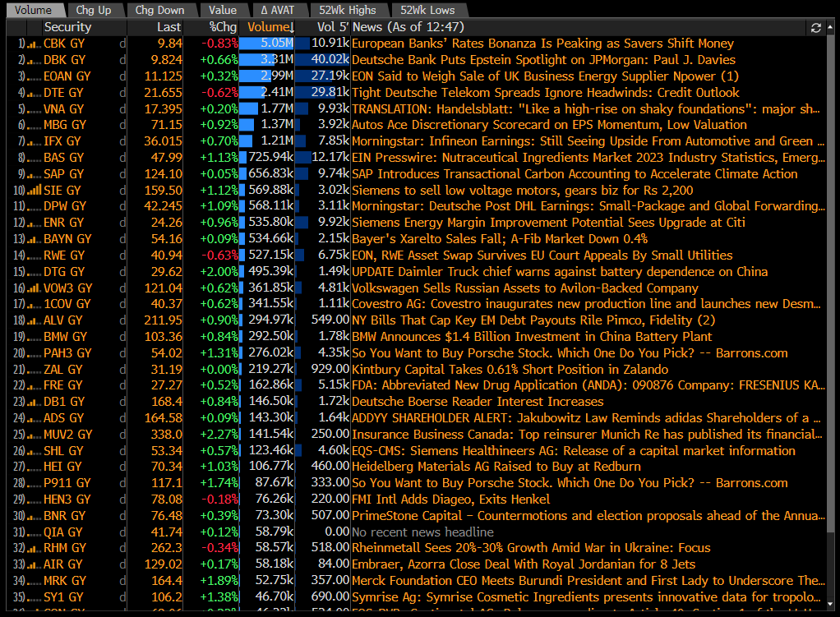Click BAYN GY mini chart icon
Image resolution: width=840 pixels, height=617 pixels.
click(x=35, y=239)
